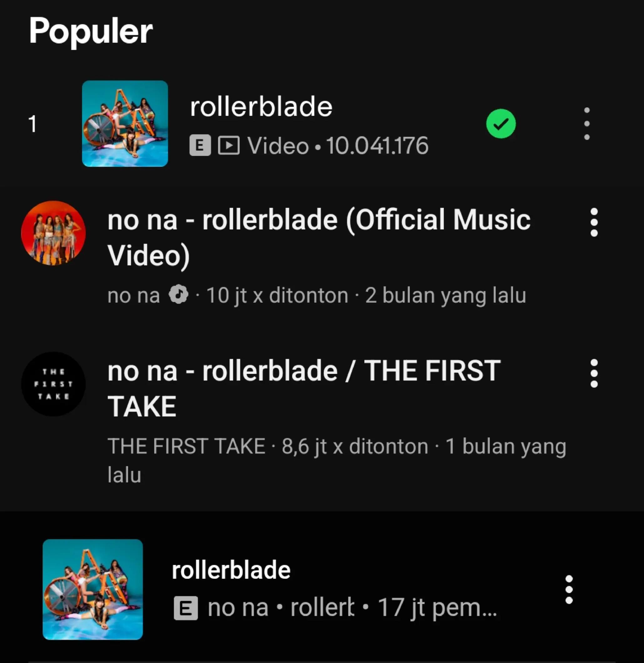Click the Populer section heading
This screenshot has height=663, width=644.
[x=91, y=31]
